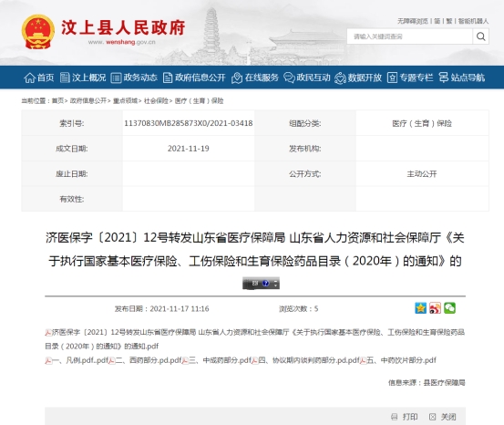Image resolution: width=504 pixels, height=425 pixels.
Task: Open 数据开放 navigation item
Action: [x=358, y=78]
